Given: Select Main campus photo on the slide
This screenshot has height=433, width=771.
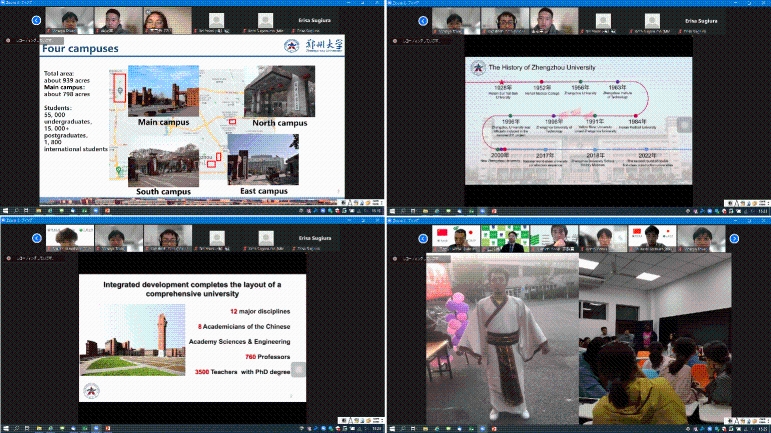Looking at the screenshot, I should pos(163,91).
